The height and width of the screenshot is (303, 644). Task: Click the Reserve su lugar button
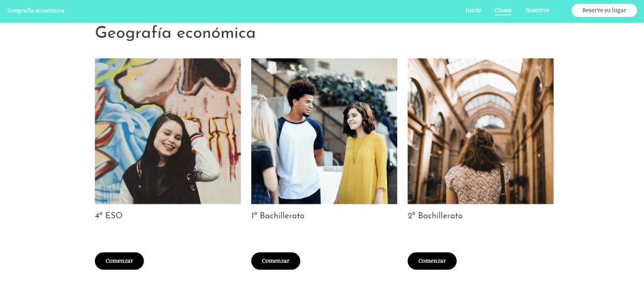click(604, 10)
